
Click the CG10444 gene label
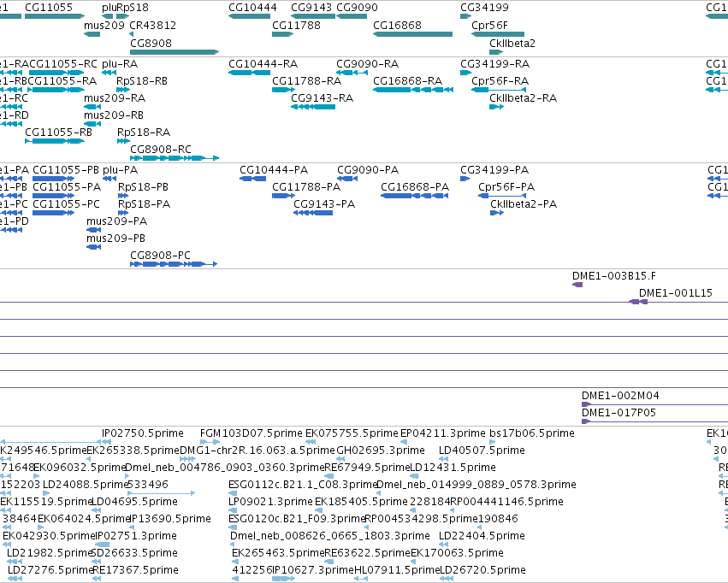pos(252,8)
